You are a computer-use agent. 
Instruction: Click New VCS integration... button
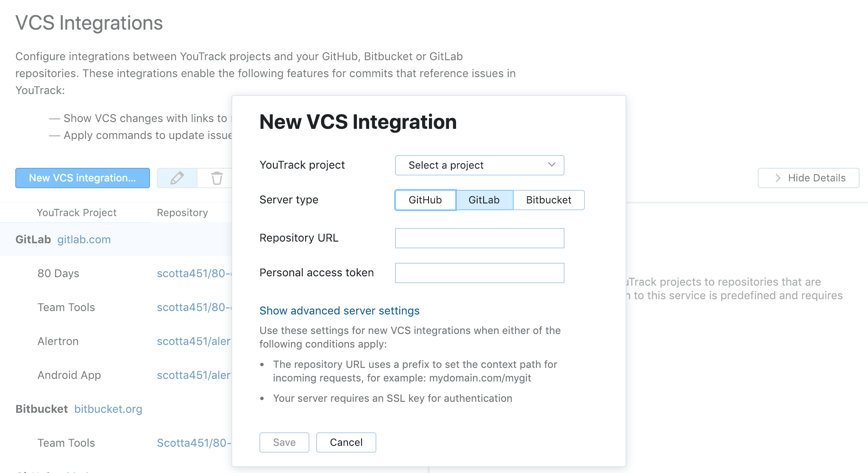coord(82,178)
